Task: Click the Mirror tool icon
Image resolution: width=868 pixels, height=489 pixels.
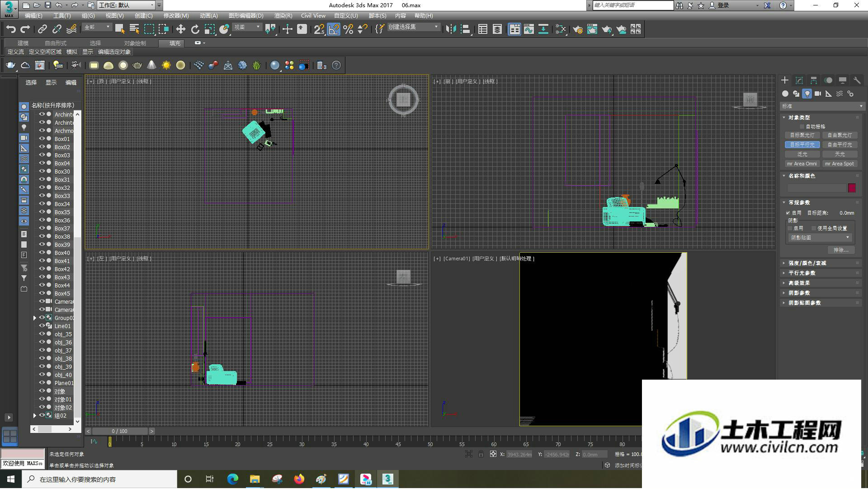Action: [451, 29]
